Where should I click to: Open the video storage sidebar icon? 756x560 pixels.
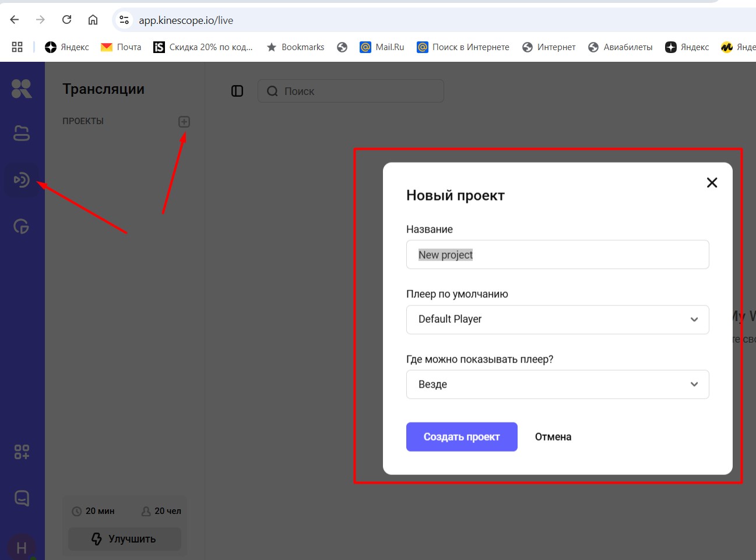[22, 133]
